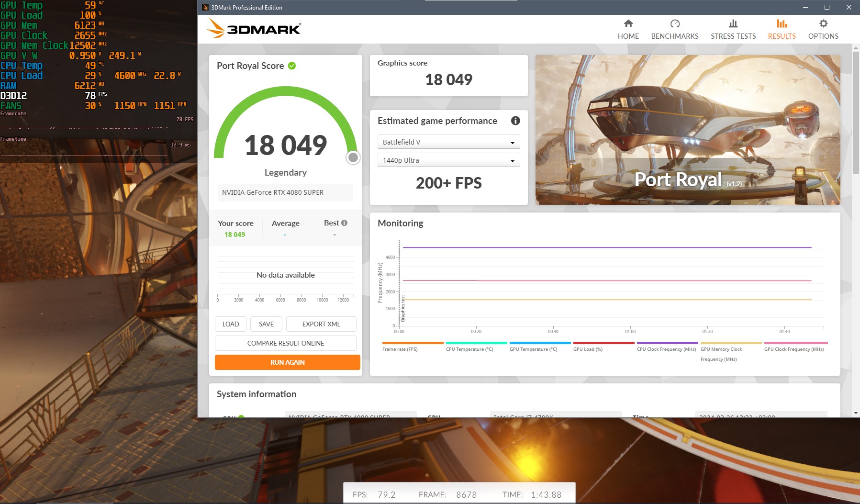Click the FPS: 79.2 readout in the benchmark bar
This screenshot has width=860, height=504.
[x=374, y=495]
